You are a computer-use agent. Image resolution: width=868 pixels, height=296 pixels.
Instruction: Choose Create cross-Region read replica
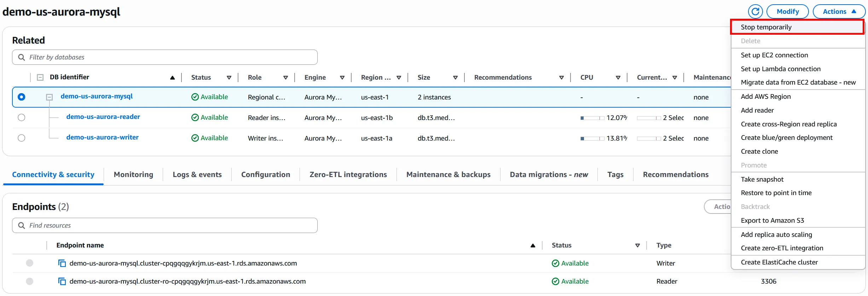(798, 124)
